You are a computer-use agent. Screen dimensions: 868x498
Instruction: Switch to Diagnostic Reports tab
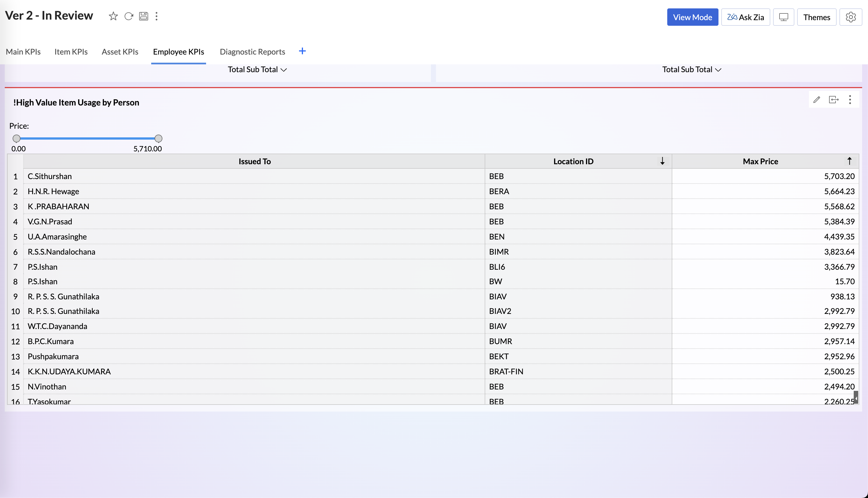[x=252, y=52]
